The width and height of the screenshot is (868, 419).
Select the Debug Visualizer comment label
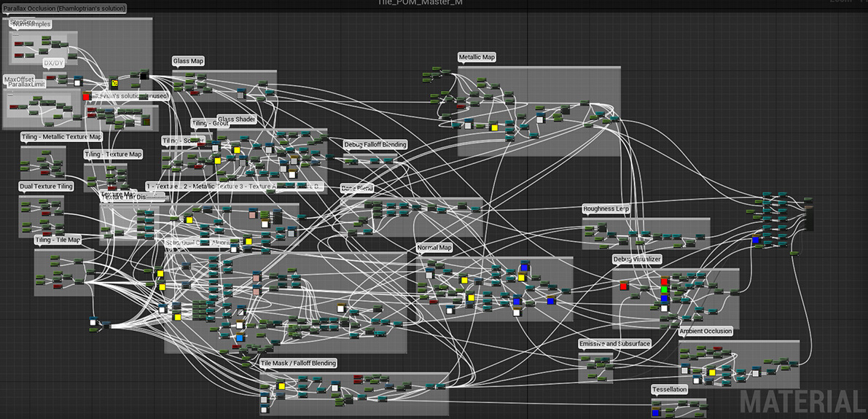637,259
